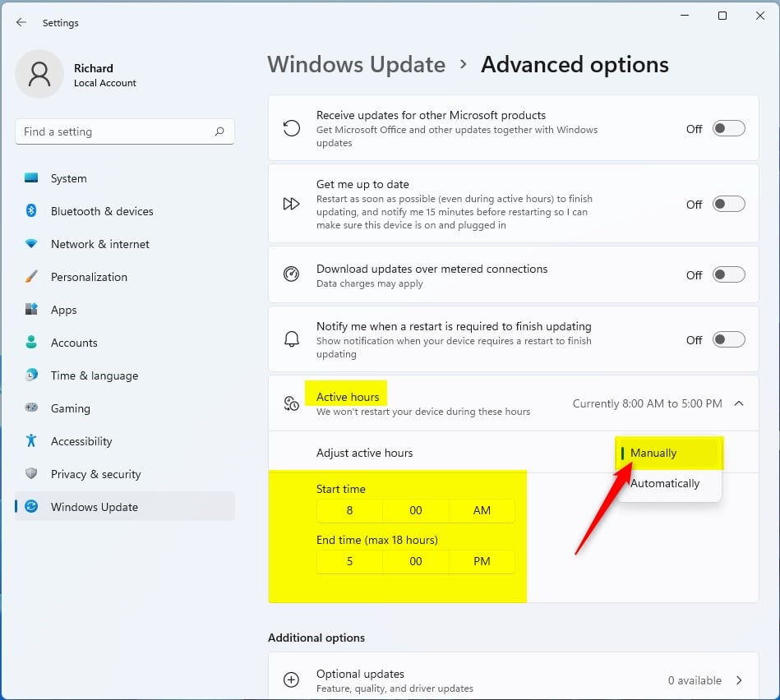Enable the Get me up to date switch
Image resolution: width=780 pixels, height=700 pixels.
pos(729,204)
